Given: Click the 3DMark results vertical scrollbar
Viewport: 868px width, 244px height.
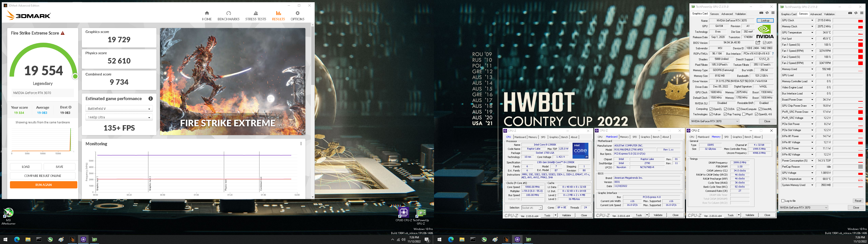Looking at the screenshot, I should click(312, 56).
